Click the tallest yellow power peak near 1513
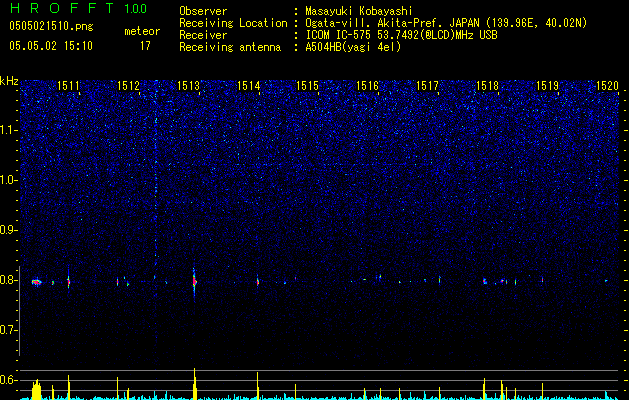 tap(195, 383)
